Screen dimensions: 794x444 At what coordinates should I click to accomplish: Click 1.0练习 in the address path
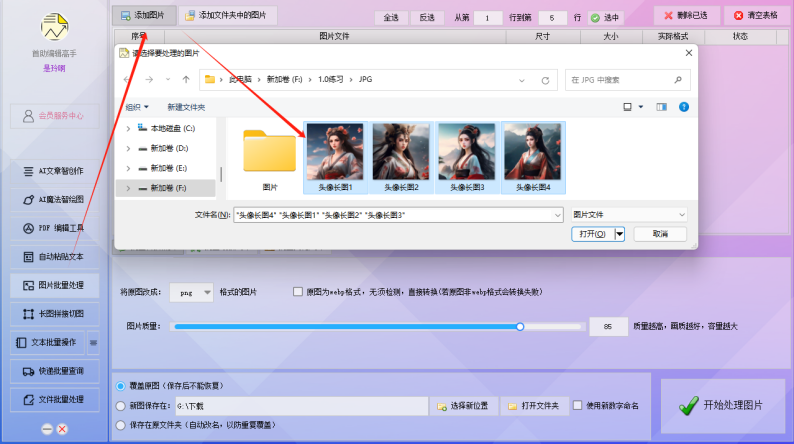(331, 79)
